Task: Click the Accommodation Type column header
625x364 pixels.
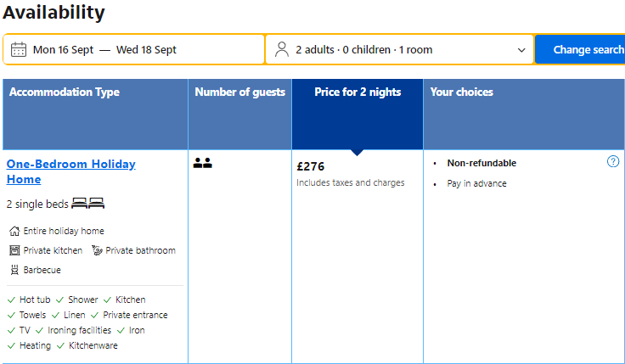Action: (65, 92)
